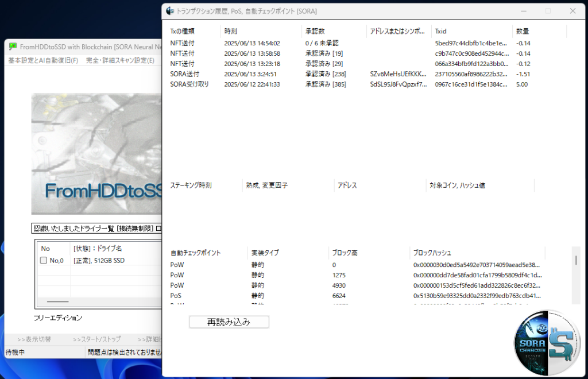Click the 承認済み [238] cell
This screenshot has width=588, height=379.
(x=326, y=74)
